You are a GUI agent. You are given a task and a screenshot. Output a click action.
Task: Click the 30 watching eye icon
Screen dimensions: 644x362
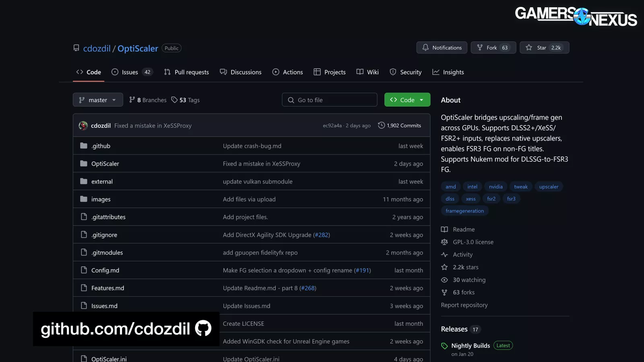444,280
